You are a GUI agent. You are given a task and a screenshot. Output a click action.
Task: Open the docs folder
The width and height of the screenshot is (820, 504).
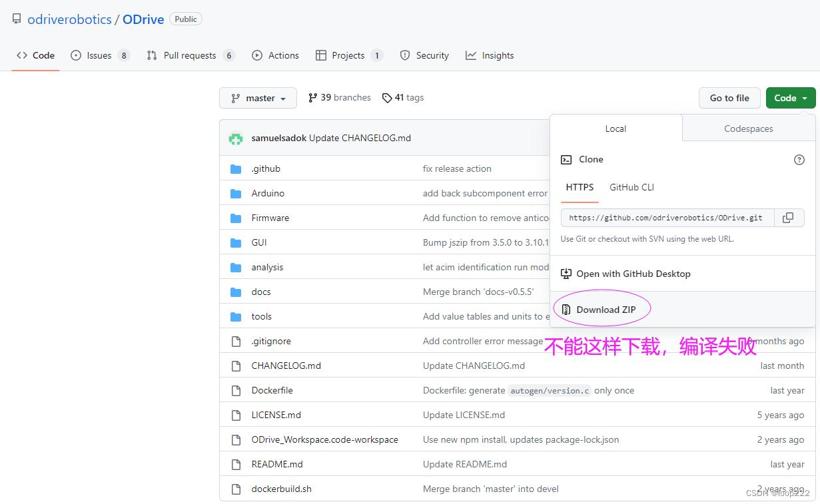pyautogui.click(x=261, y=292)
